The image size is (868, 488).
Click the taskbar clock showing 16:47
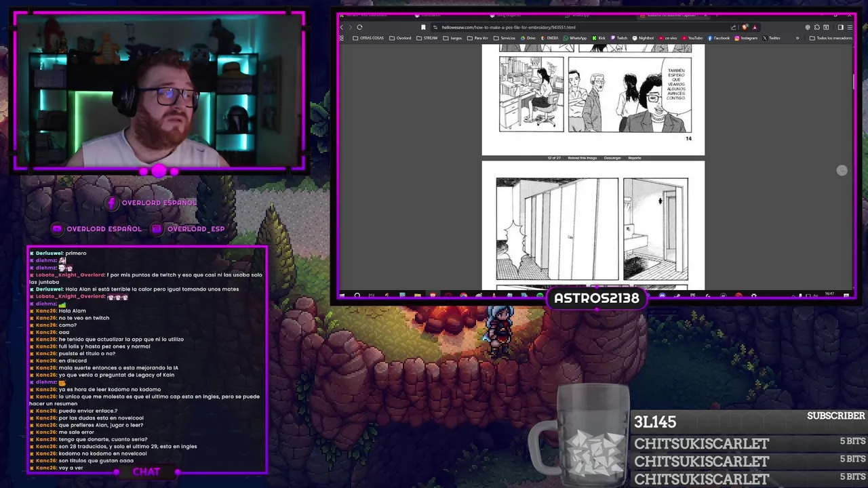click(x=829, y=294)
